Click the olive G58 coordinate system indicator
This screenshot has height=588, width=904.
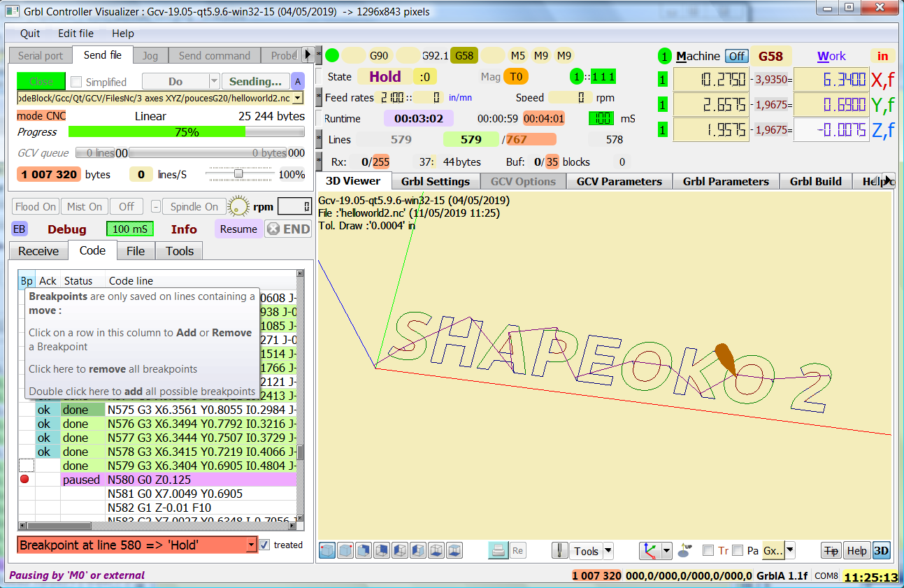coord(464,55)
